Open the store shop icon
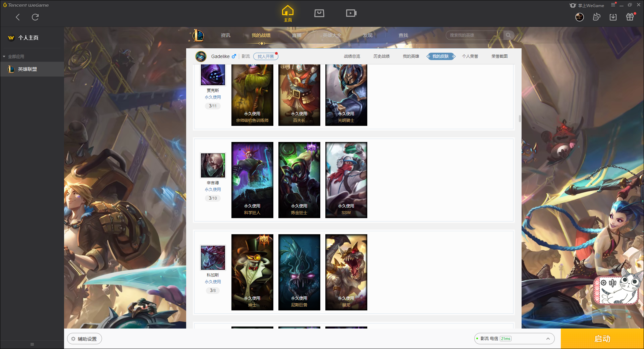The width and height of the screenshot is (644, 349). pos(319,13)
